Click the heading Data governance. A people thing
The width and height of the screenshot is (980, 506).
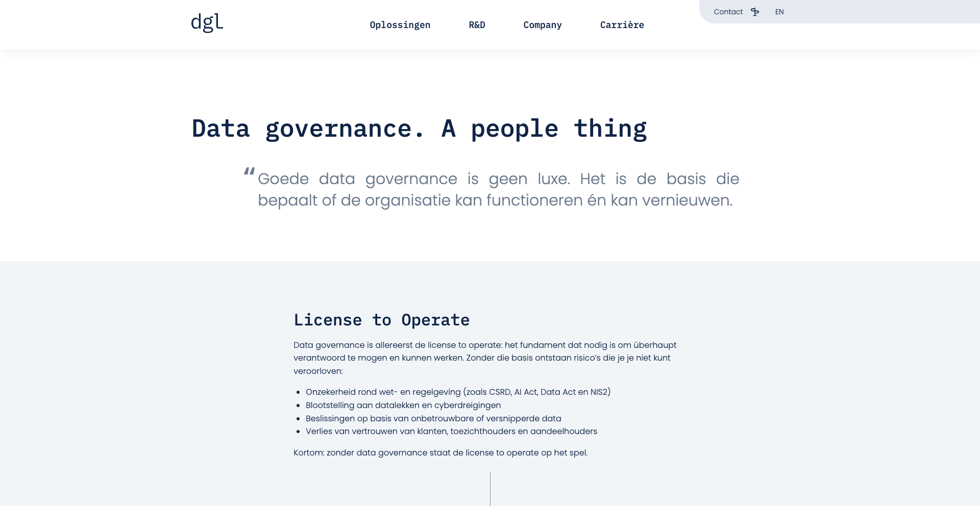click(x=419, y=129)
